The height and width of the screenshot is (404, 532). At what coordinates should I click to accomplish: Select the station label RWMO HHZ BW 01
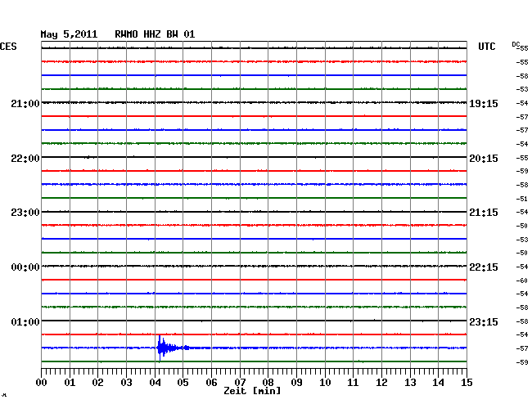coord(155,34)
